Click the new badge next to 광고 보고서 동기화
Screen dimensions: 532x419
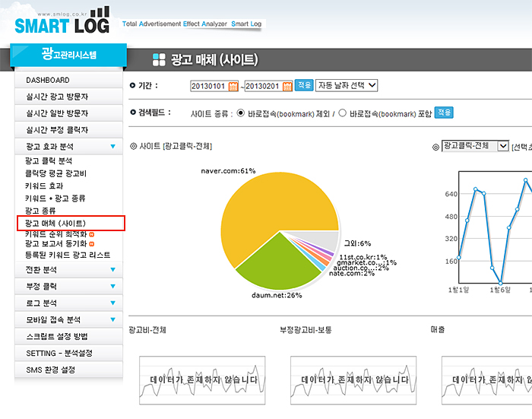[92, 244]
